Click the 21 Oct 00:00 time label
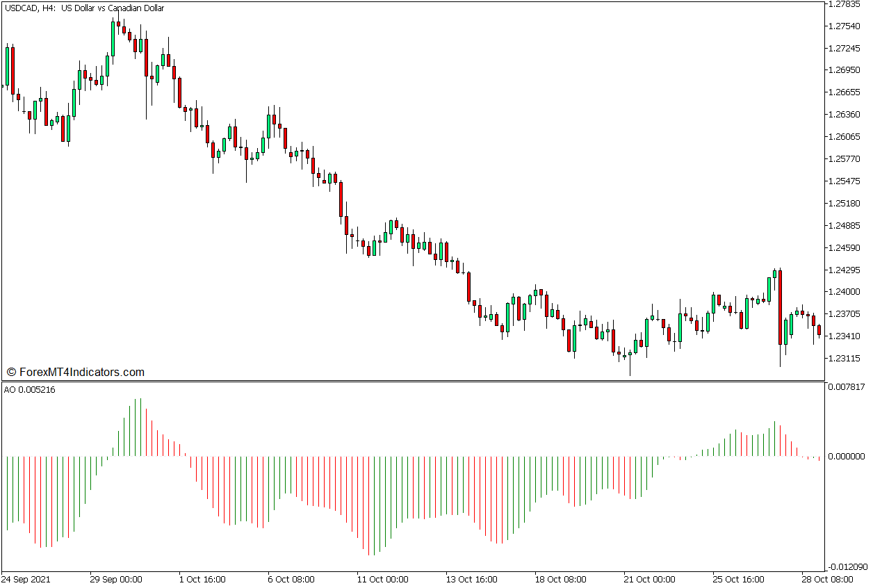Screen dimensions: 873x588 coord(649,579)
